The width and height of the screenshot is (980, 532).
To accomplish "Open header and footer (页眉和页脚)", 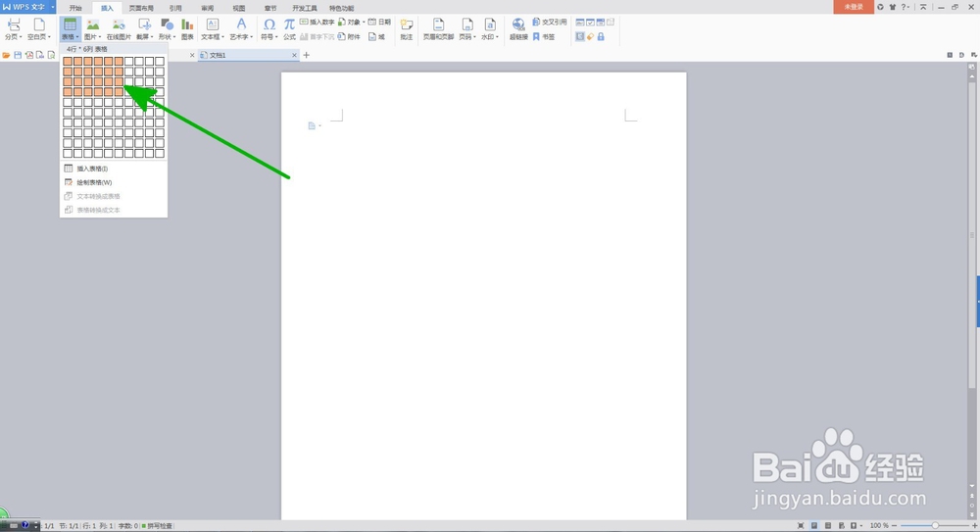I will (x=438, y=28).
